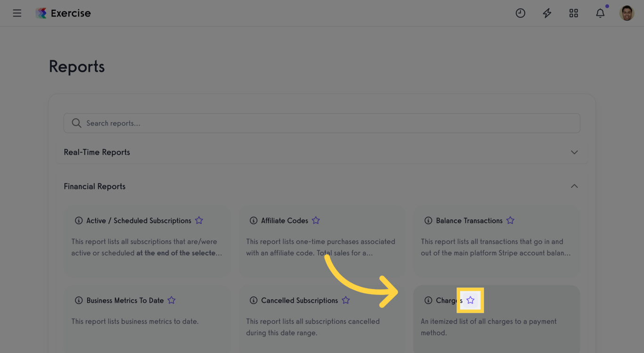Click the search magnifier icon
The image size is (644, 353).
pos(76,123)
